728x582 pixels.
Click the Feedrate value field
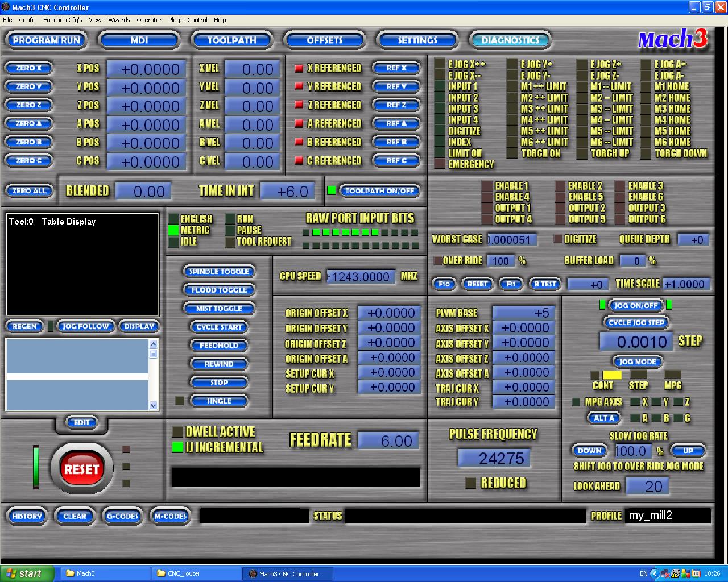click(388, 441)
